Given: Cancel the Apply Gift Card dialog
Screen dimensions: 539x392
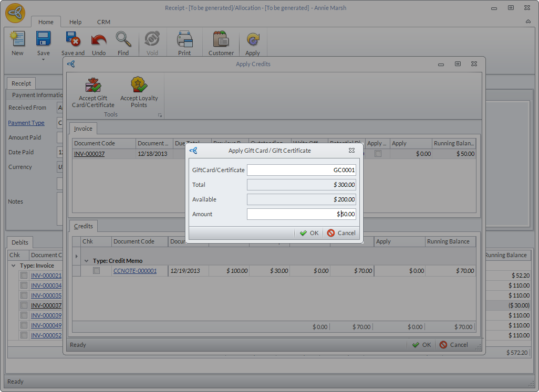Looking at the screenshot, I should pyautogui.click(x=341, y=233).
